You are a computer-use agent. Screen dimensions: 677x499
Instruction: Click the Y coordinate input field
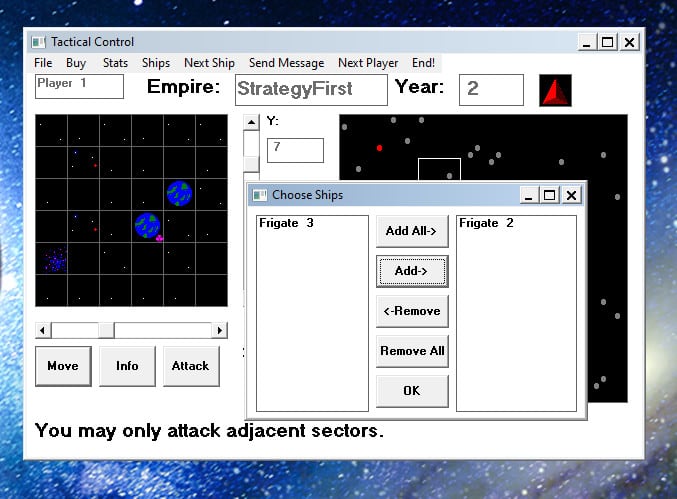click(295, 150)
